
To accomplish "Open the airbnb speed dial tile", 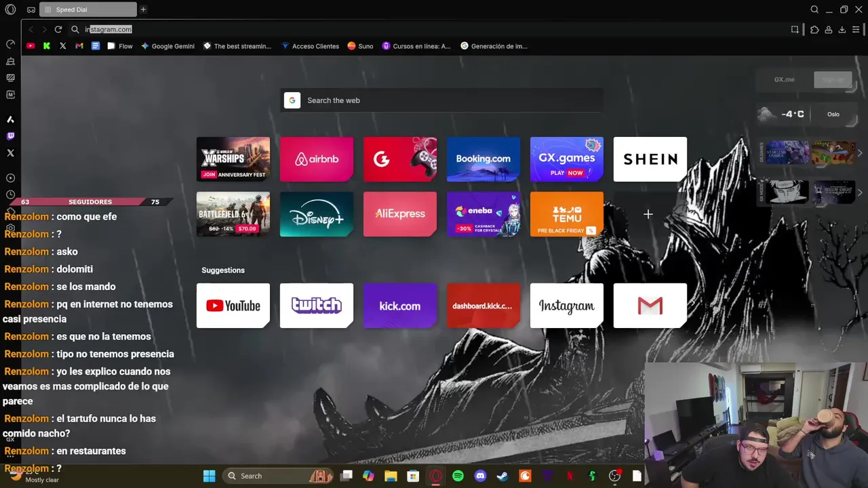I will coord(317,159).
